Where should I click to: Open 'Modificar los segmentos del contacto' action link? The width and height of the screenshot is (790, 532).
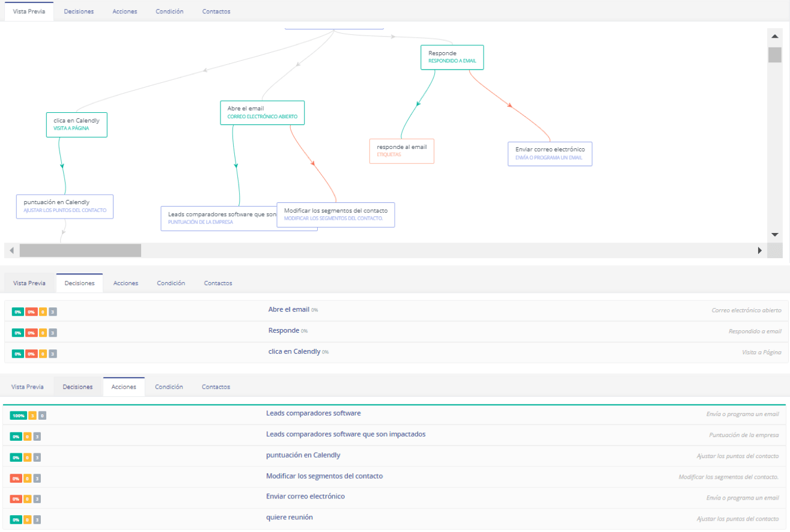pyautogui.click(x=324, y=476)
